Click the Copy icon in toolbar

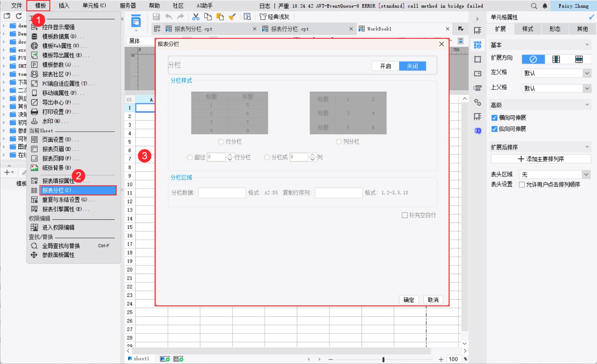pyautogui.click(x=208, y=17)
